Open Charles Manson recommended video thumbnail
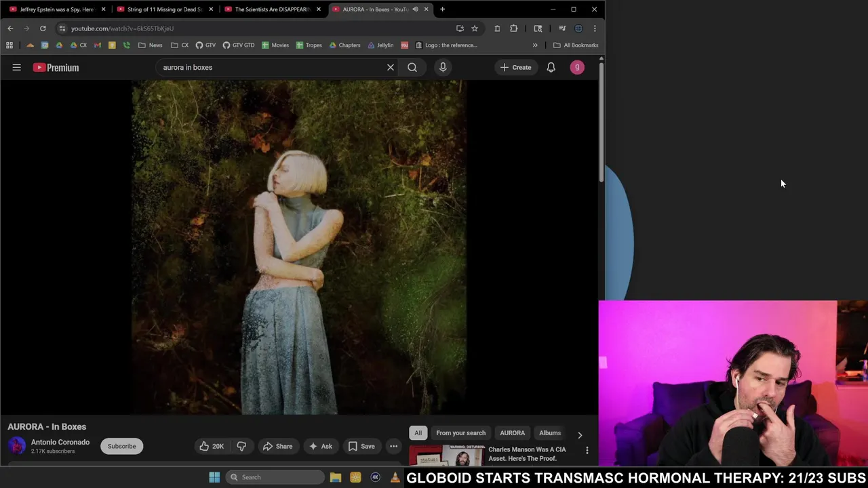Screen dimensions: 868x488 [x=446, y=455]
